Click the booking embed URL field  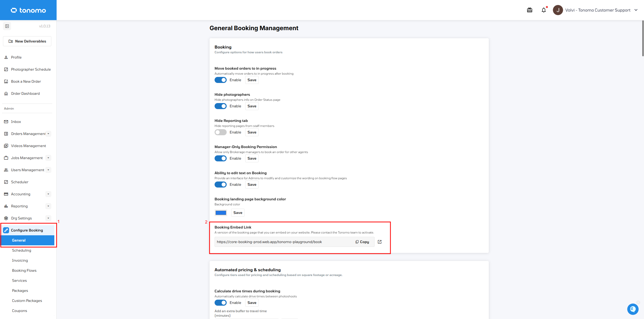[x=294, y=242]
